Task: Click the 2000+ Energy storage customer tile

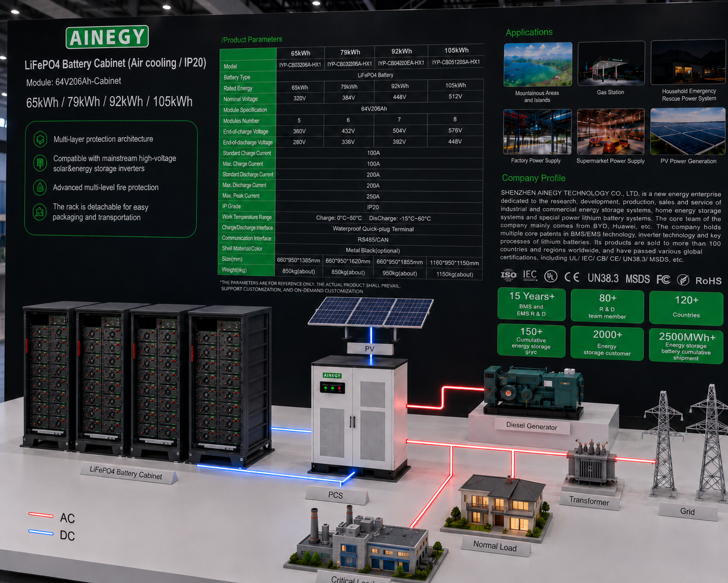Action: [x=607, y=342]
